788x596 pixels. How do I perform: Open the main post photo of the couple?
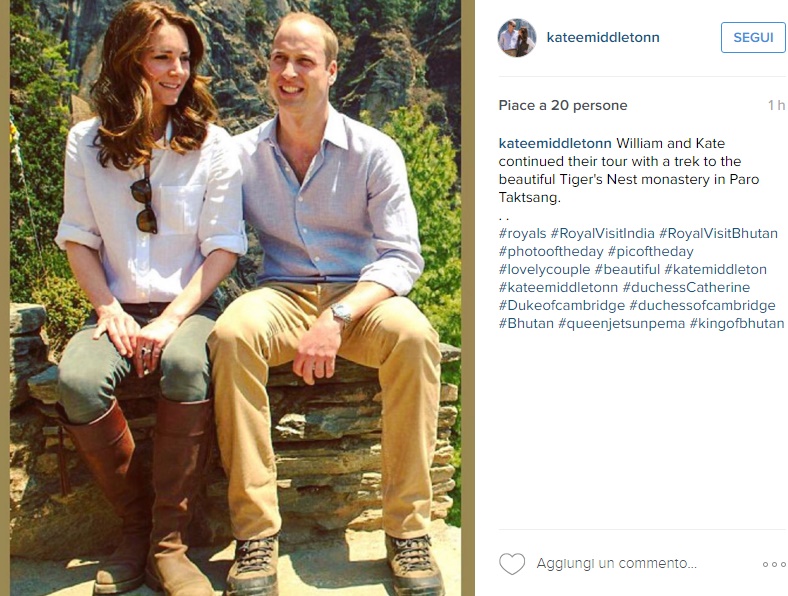[x=235, y=298]
